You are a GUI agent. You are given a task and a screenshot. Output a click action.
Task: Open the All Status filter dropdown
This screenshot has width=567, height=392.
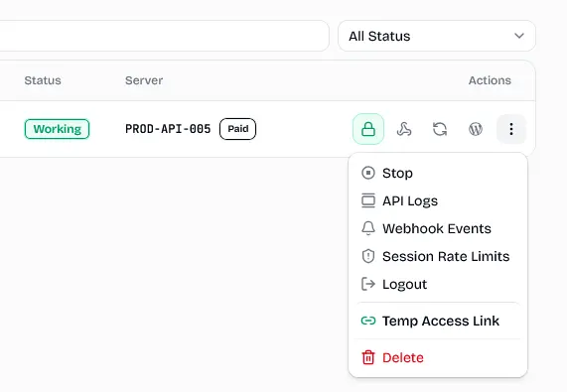point(437,36)
